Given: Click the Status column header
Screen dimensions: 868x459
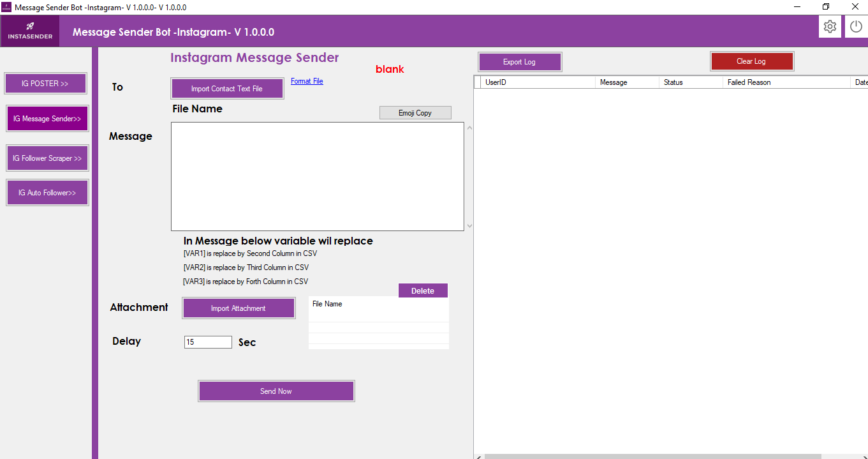Looking at the screenshot, I should pyautogui.click(x=691, y=82).
